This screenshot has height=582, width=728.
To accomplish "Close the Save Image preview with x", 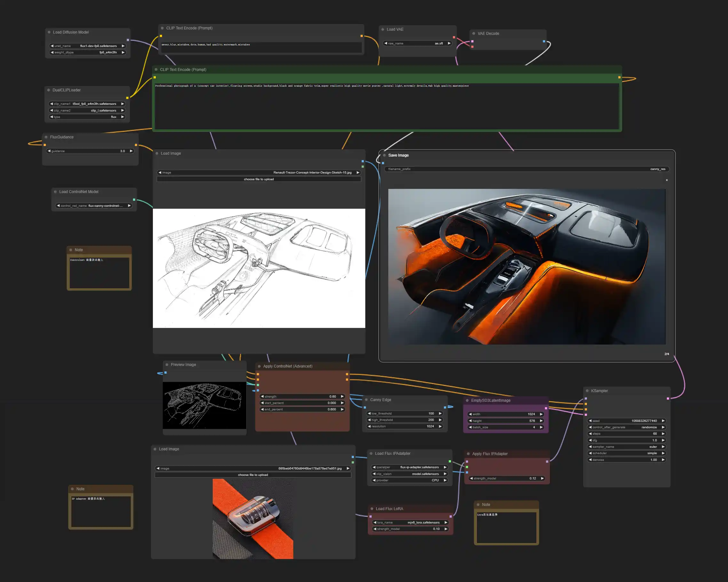I will 667,180.
